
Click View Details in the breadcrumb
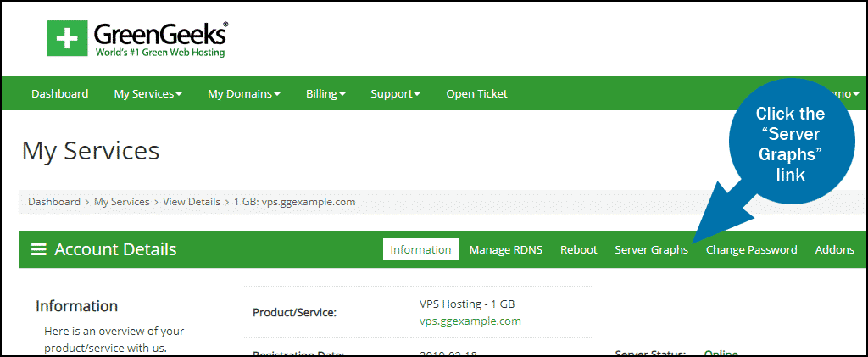point(186,202)
